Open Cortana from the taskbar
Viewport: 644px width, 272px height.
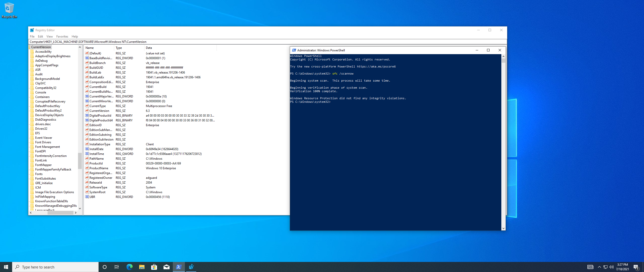[105, 267]
